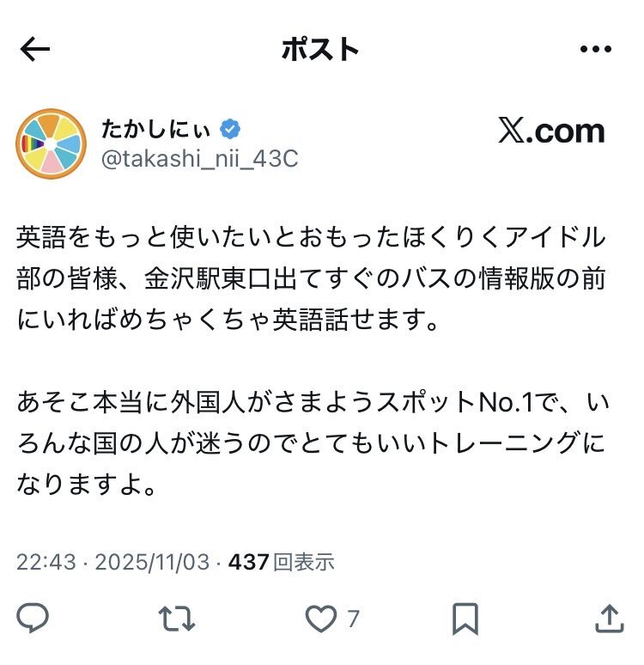Click the like count number 7
Screen dimensions: 644x665
(354, 619)
